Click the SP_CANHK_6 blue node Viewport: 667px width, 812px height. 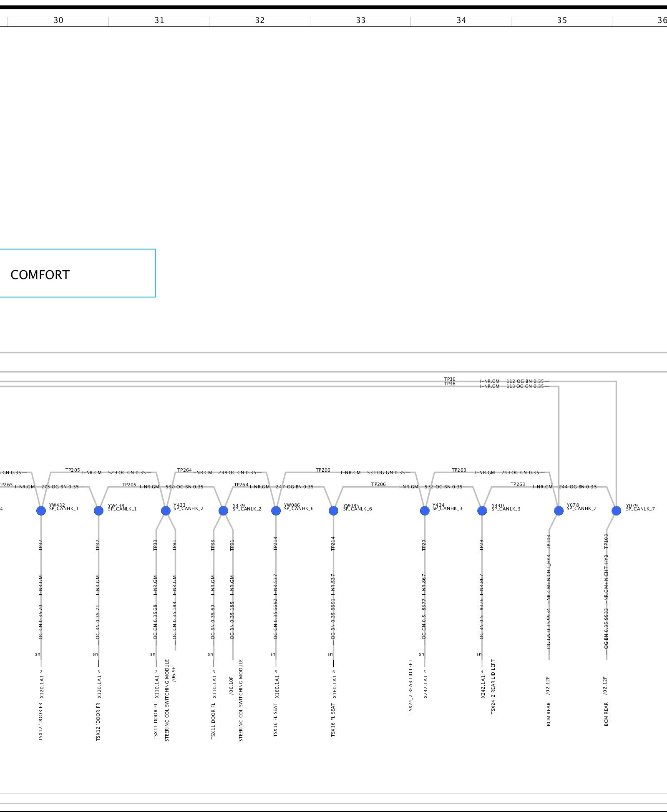pos(276,510)
